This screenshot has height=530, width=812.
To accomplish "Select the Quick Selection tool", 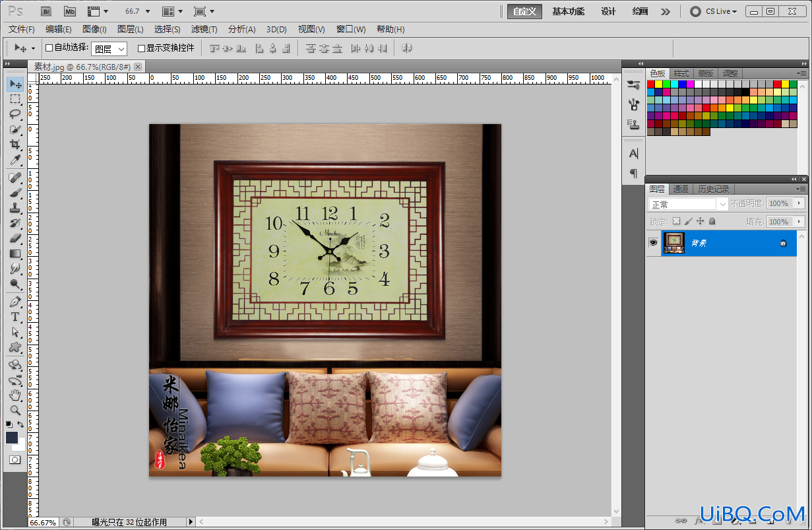I will [x=15, y=129].
